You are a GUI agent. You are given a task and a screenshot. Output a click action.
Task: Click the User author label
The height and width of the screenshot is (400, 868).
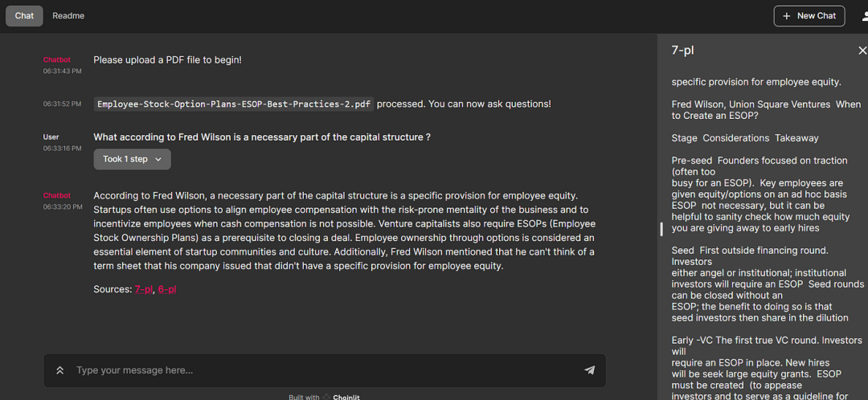(x=51, y=137)
